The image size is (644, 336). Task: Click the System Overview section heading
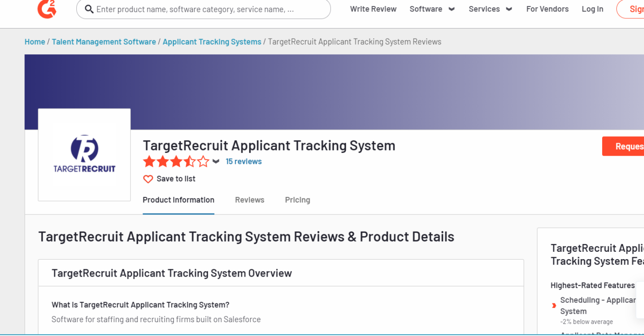click(x=172, y=273)
